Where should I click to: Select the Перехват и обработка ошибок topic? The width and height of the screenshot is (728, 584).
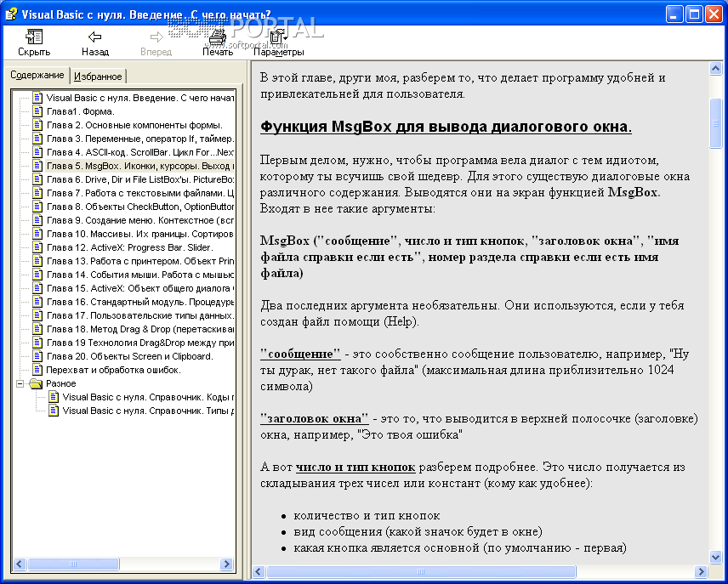click(x=94, y=369)
